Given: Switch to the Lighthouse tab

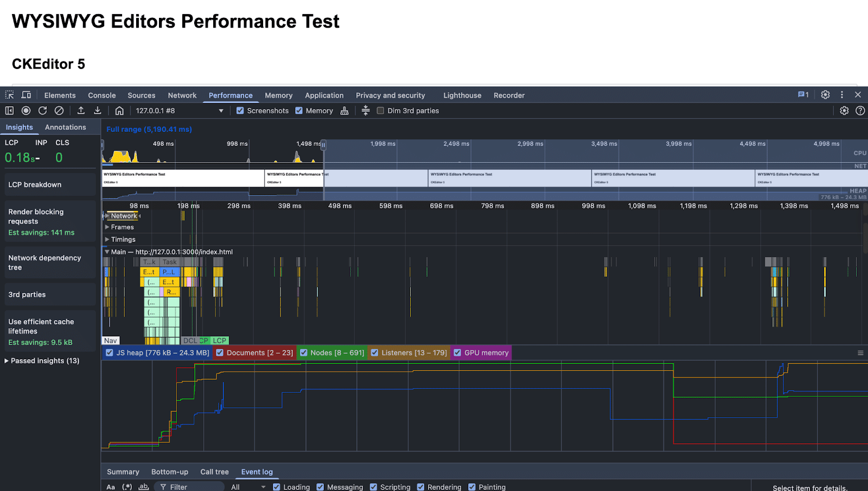Looking at the screenshot, I should click(x=462, y=95).
